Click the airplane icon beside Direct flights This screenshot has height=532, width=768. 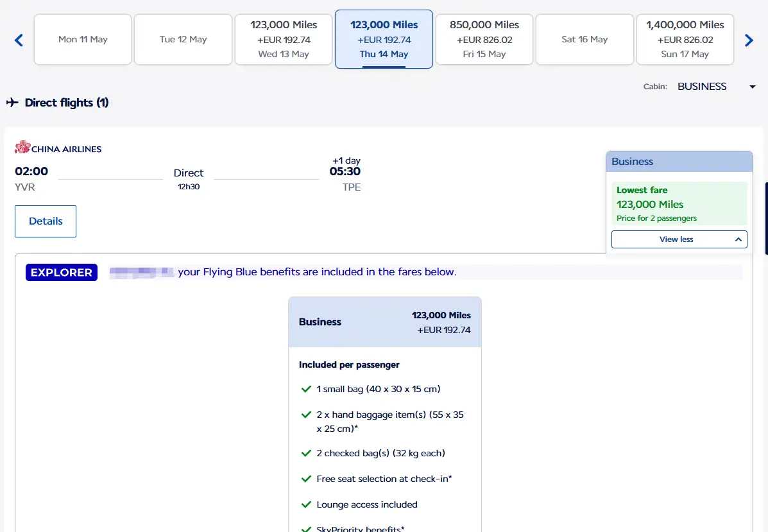(x=12, y=103)
